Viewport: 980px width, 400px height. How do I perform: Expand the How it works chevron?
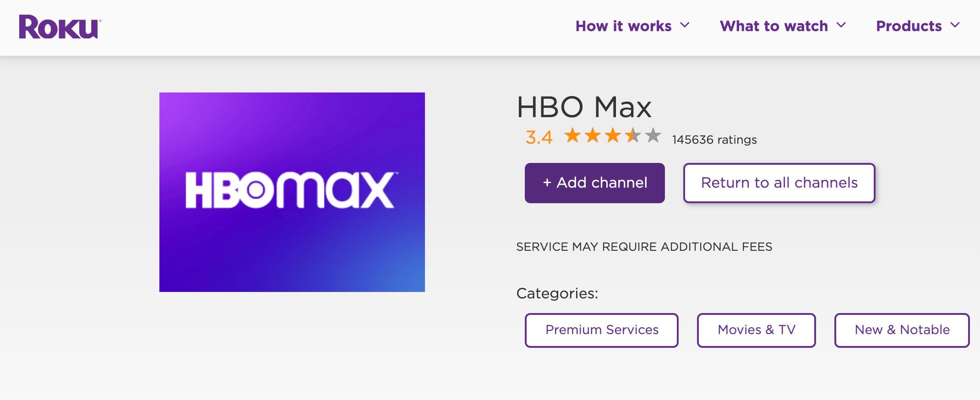(685, 25)
